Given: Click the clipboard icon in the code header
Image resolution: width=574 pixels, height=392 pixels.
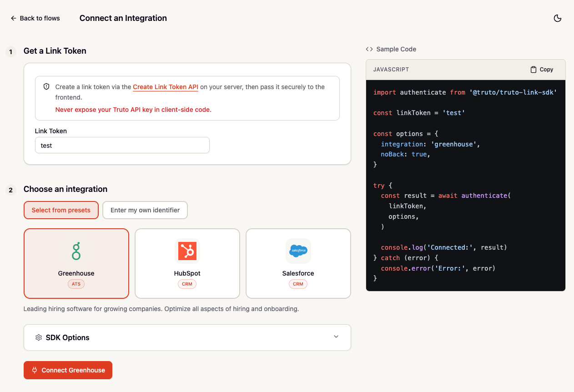Looking at the screenshot, I should tap(534, 70).
